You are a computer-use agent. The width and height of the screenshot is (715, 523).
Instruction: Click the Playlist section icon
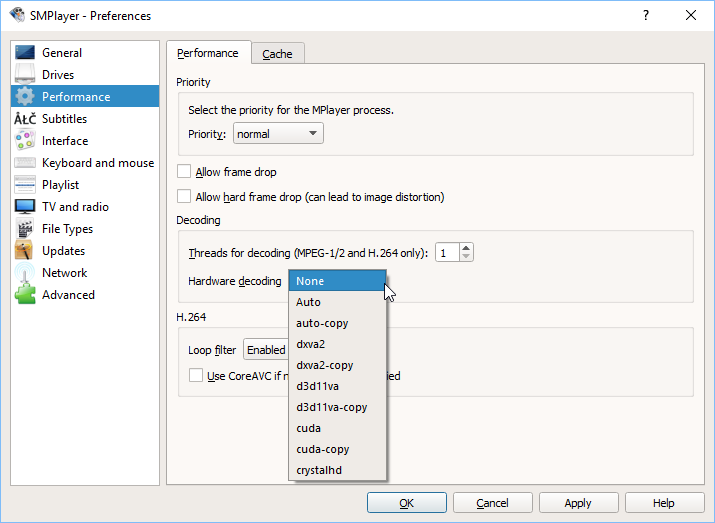25,185
